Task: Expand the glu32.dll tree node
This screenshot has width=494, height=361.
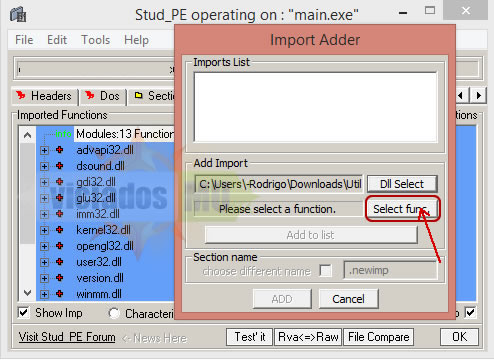Action: (x=44, y=198)
